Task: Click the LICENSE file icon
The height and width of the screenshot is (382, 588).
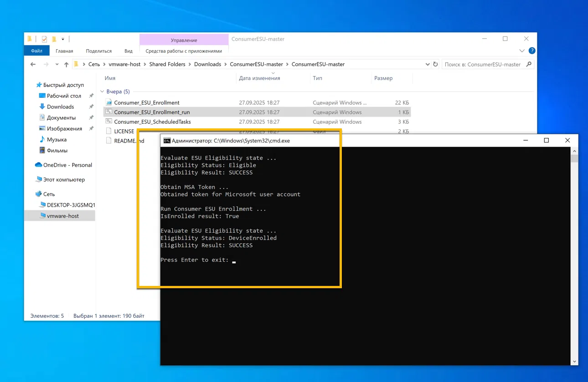Action: pyautogui.click(x=109, y=131)
